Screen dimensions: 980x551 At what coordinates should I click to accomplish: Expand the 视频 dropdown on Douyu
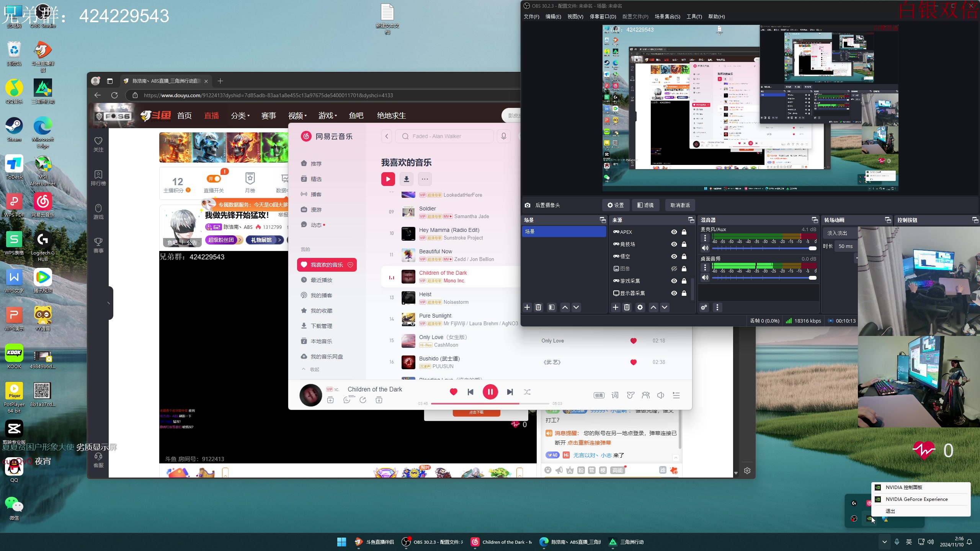pyautogui.click(x=297, y=116)
